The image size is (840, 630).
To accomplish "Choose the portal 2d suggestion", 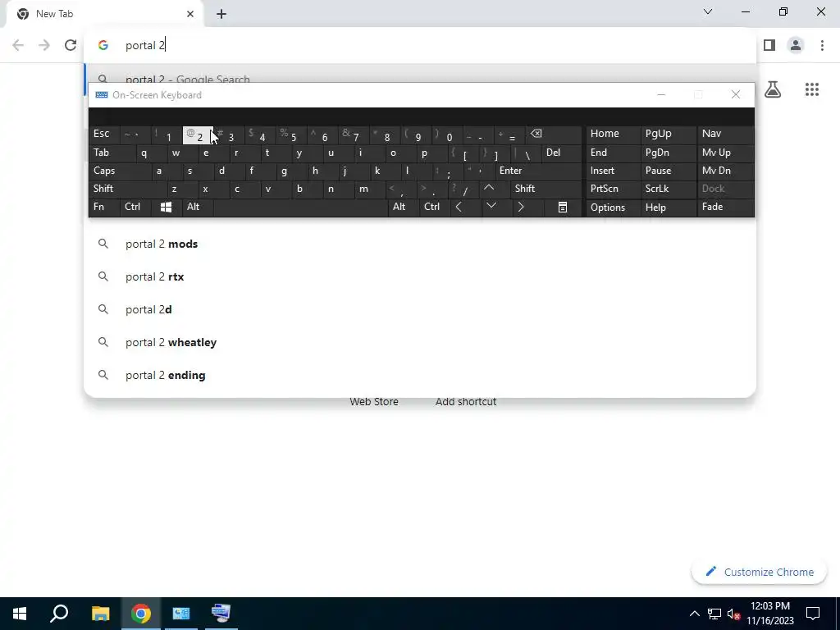I will coord(420,309).
